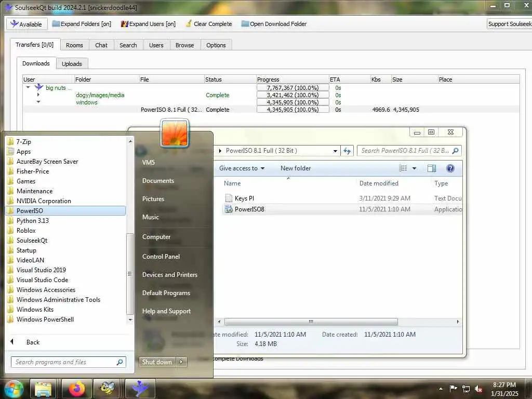Open Download Folder from Soulseek toolbar
Screen dimensions: 532x399
click(274, 24)
